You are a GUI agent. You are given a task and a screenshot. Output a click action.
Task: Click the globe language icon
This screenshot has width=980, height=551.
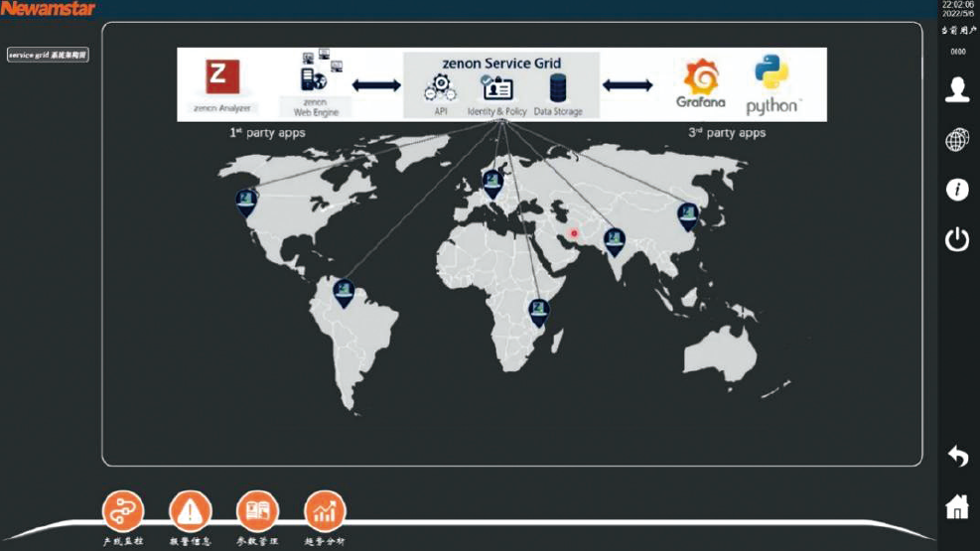point(957,140)
